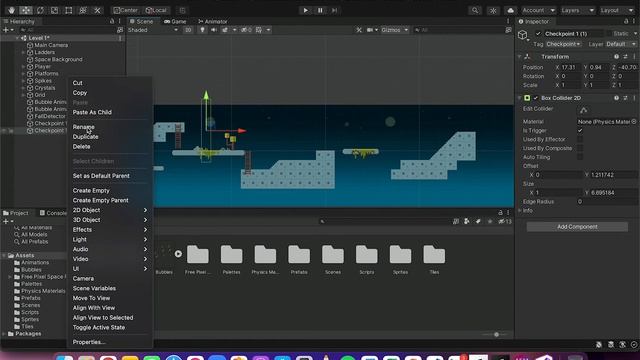The width and height of the screenshot is (640, 360).
Task: Open collaborate sun-like icon in top bar
Action: 493,10
